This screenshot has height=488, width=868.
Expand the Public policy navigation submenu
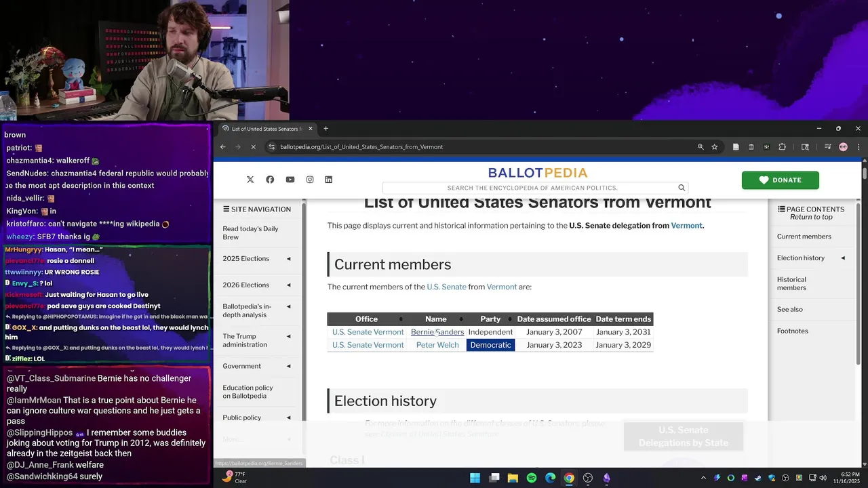(x=288, y=418)
